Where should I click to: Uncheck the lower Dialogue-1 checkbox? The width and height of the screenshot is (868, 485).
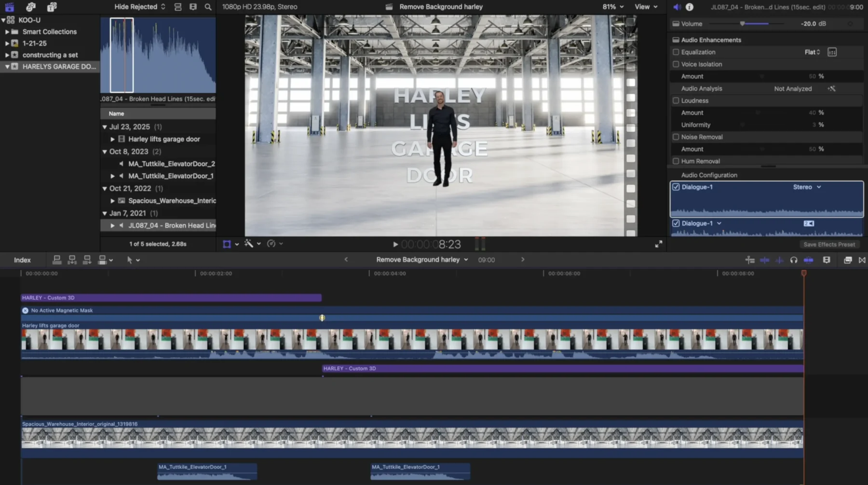tap(676, 223)
